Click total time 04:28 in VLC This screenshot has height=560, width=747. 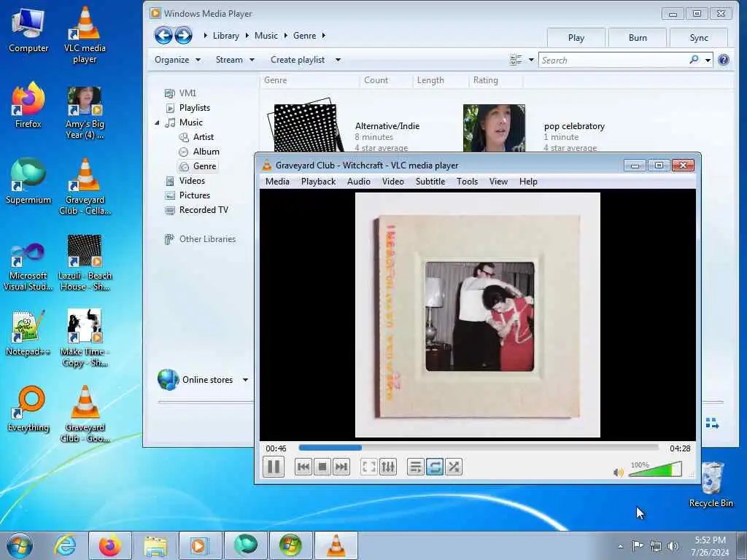[x=680, y=448]
